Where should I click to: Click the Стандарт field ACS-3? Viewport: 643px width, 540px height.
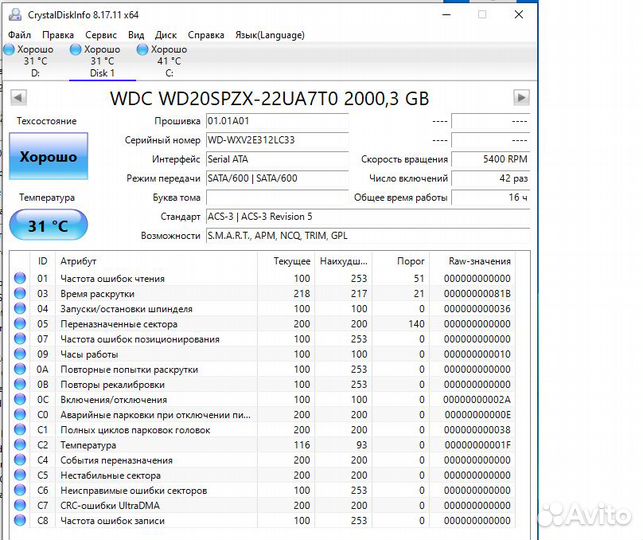pyautogui.click(x=368, y=216)
